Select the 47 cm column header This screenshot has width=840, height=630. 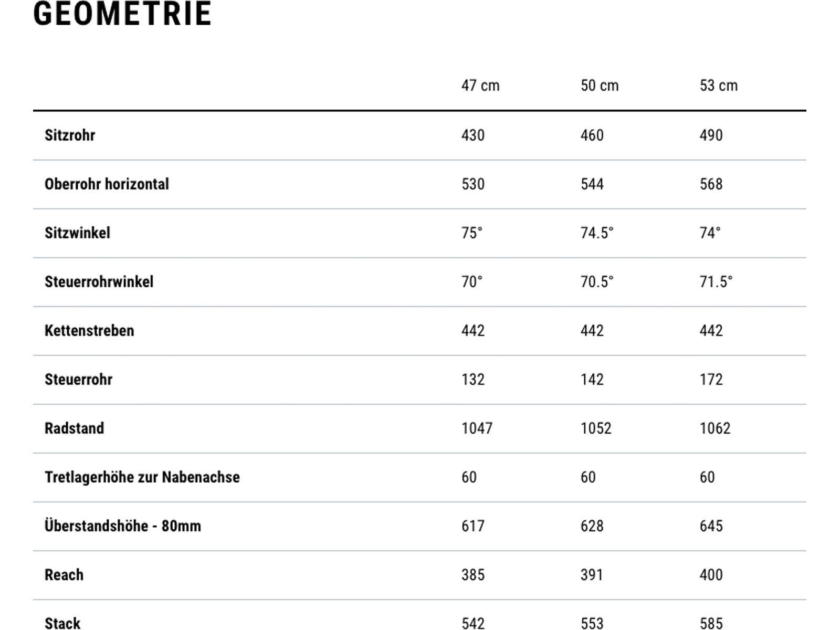[480, 86]
